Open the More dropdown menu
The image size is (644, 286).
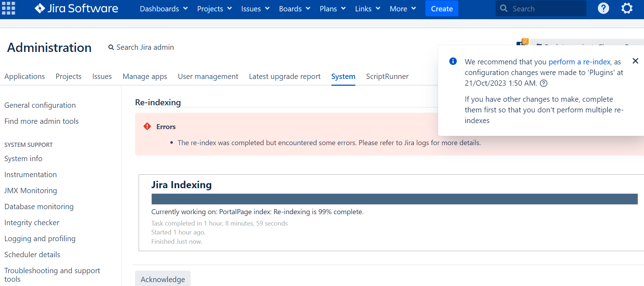403,9
